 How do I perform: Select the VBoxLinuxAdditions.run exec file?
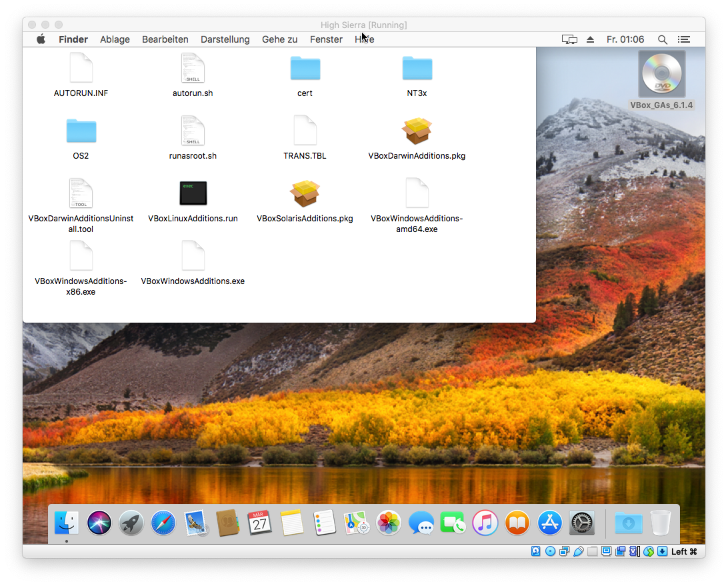pyautogui.click(x=193, y=194)
